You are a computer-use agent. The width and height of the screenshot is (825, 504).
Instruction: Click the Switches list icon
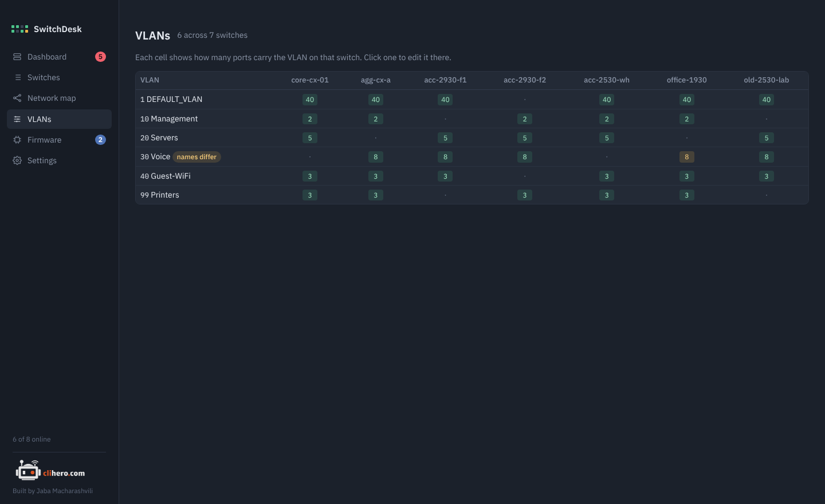(x=17, y=77)
